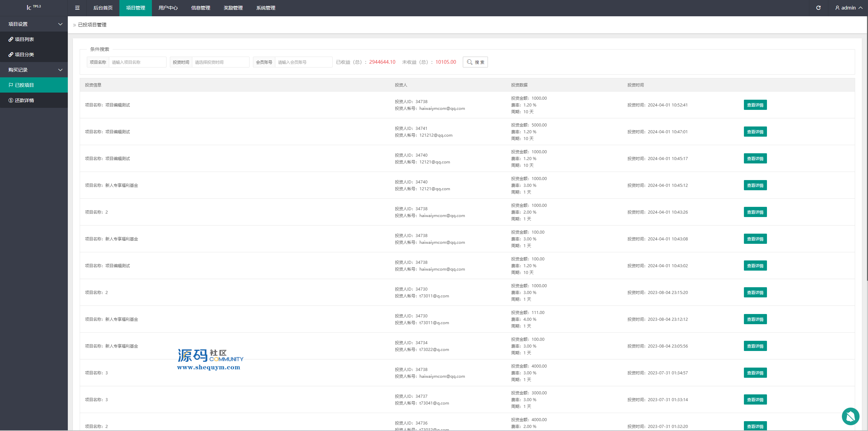This screenshot has width=868, height=431.
Task: Click investment amount 111.00
Action: [x=538, y=313]
